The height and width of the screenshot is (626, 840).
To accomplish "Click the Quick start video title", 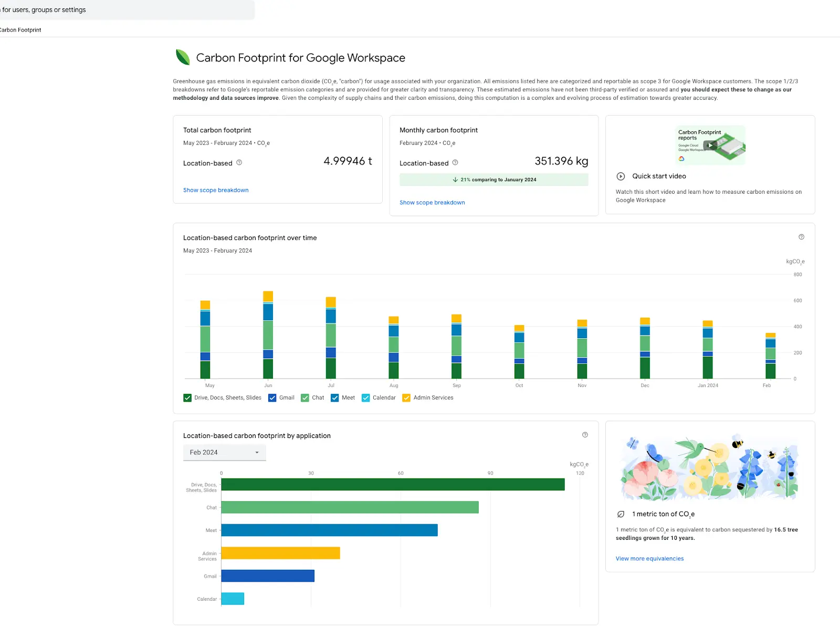I will (659, 176).
